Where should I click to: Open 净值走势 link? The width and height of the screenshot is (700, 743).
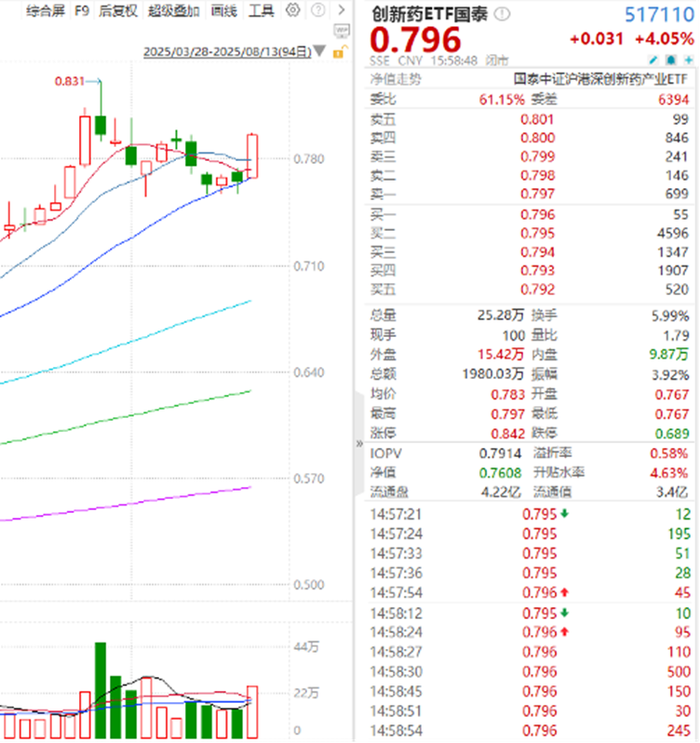396,81
